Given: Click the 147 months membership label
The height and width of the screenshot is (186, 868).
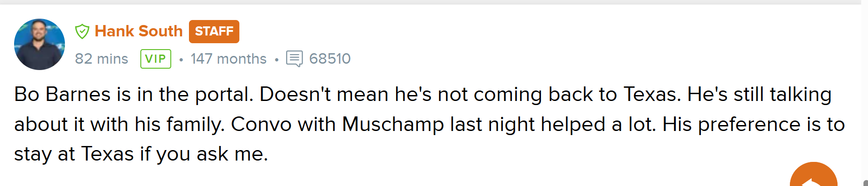Looking at the screenshot, I should [228, 59].
